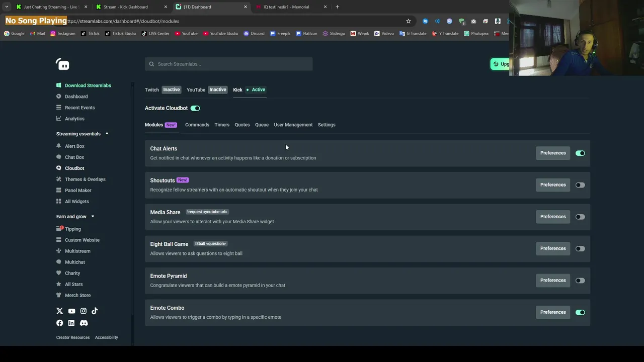Open Streamlabs Discord social icon in sidebar
This screenshot has height=362, width=644.
[x=84, y=323]
